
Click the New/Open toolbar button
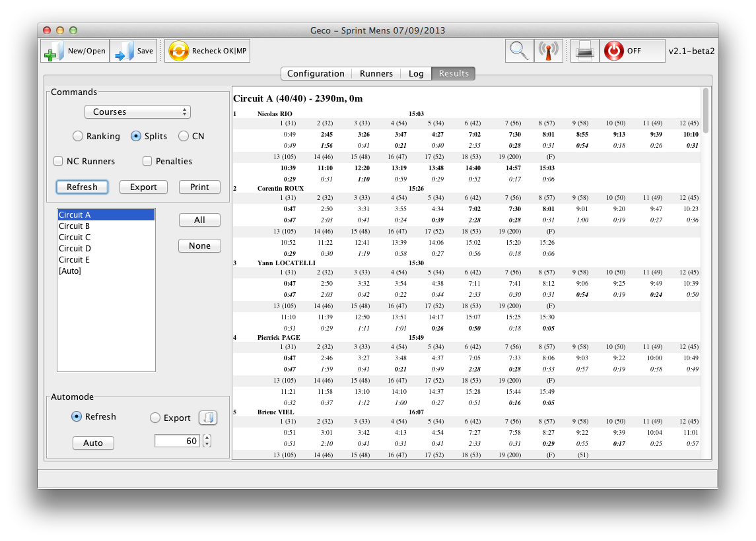coord(75,51)
